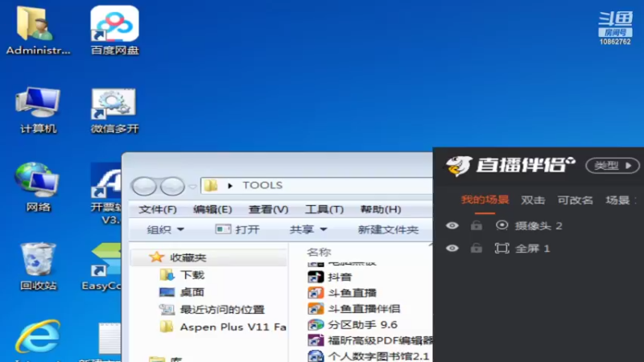Open the 帮助(H) menu
The width and height of the screenshot is (644, 362).
point(380,209)
